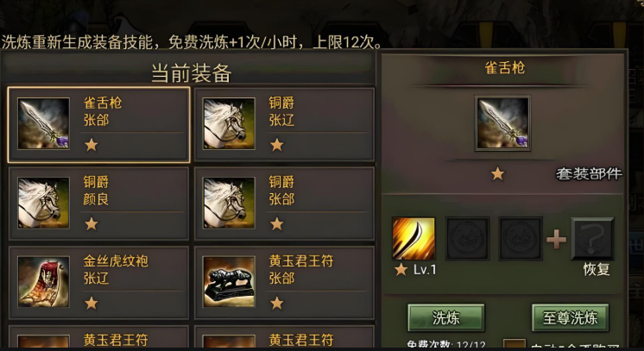Click 铜爵 horse icon for 张辽
The image size is (644, 351).
click(229, 123)
